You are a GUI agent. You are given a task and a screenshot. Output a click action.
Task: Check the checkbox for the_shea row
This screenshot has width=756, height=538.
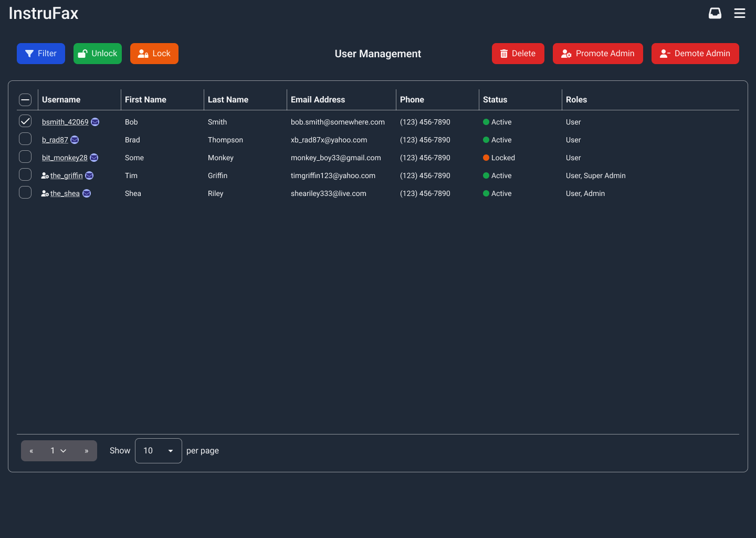(x=25, y=192)
